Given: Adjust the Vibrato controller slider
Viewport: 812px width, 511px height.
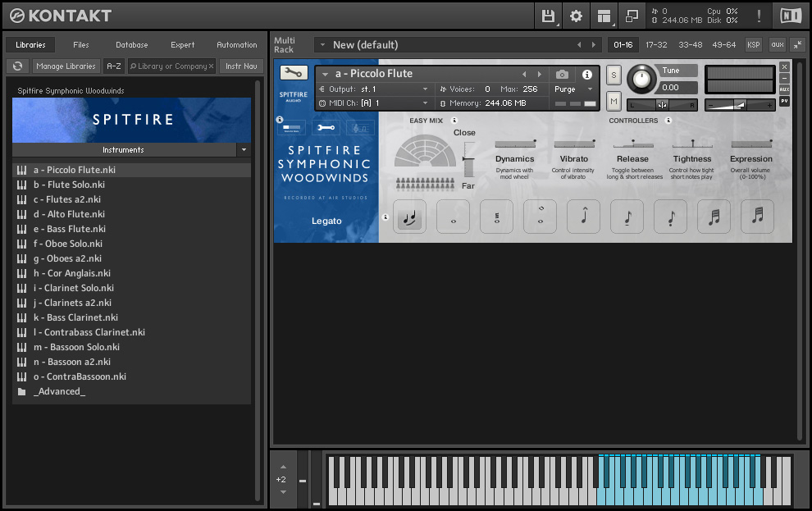Looking at the screenshot, I should point(574,144).
